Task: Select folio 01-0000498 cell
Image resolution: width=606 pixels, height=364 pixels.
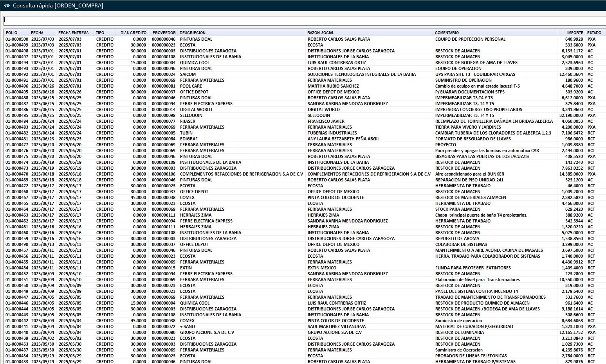Action: click(x=17, y=51)
